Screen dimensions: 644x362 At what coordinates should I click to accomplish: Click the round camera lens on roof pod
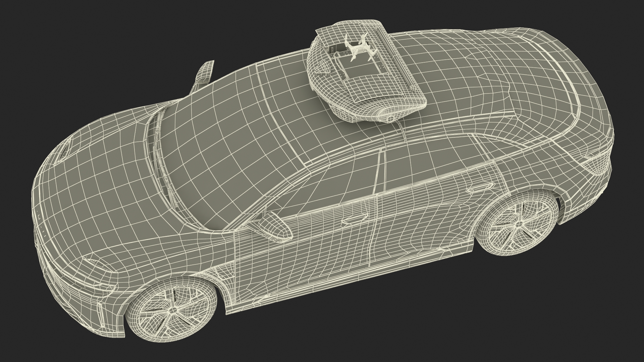[x=390, y=118]
